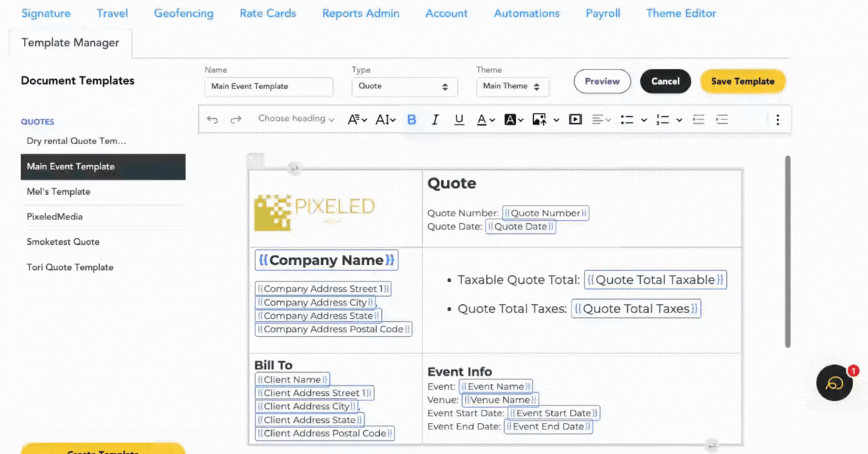Click the bulleted list icon

pyautogui.click(x=627, y=119)
